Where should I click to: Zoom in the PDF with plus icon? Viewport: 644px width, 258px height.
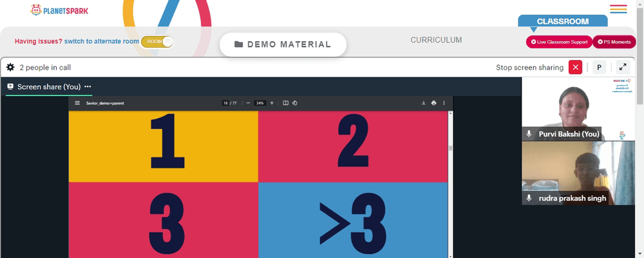pos(272,103)
